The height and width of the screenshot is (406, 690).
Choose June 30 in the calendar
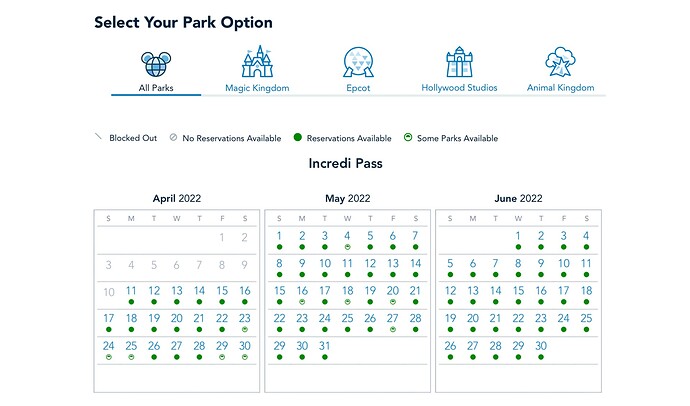tap(541, 346)
